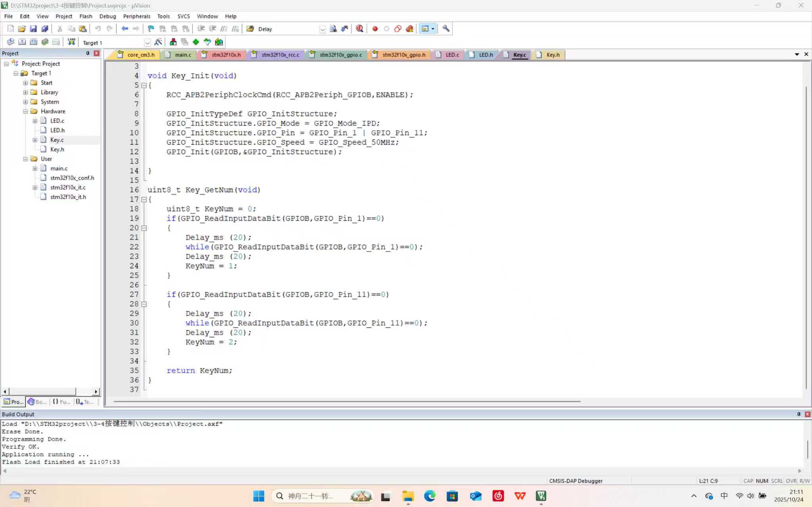812x507 pixels.
Task: Open the Flash menu
Action: point(86,16)
